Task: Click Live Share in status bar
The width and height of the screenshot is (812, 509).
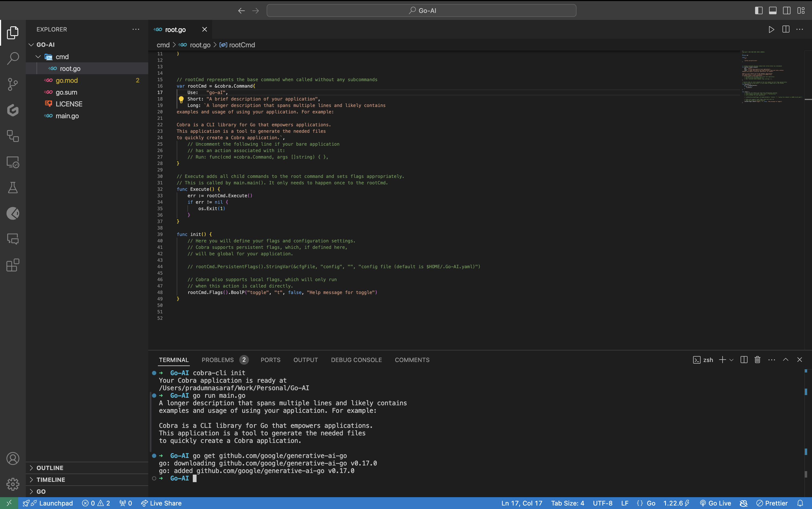Action: coord(161,503)
